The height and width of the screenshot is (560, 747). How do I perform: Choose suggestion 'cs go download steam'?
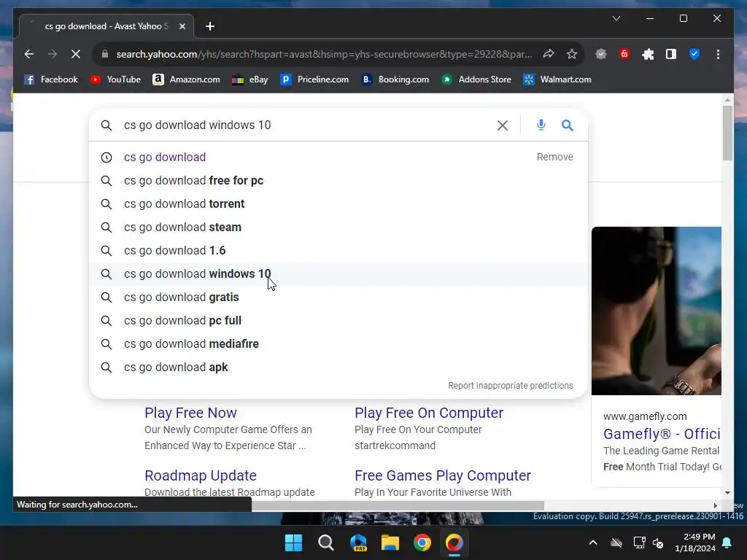click(338, 227)
